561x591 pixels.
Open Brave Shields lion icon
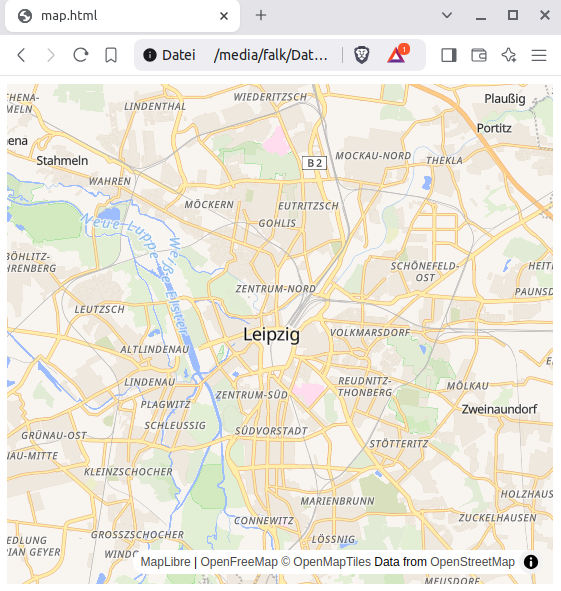[362, 55]
